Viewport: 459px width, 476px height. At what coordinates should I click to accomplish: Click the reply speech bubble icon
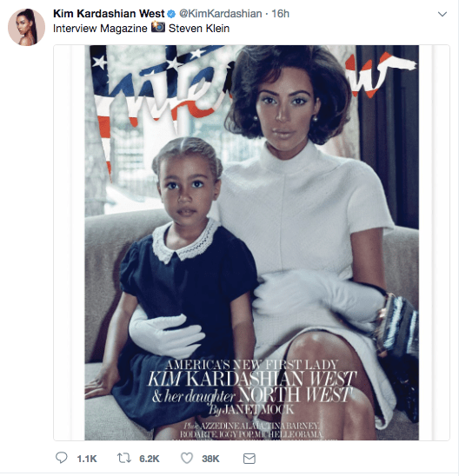[62, 458]
